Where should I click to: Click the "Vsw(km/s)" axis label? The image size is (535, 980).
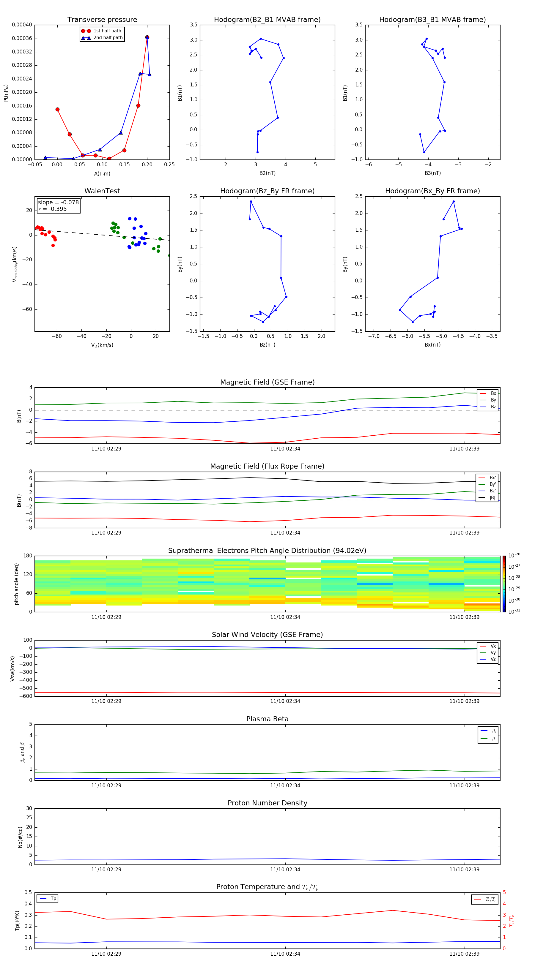[12, 668]
